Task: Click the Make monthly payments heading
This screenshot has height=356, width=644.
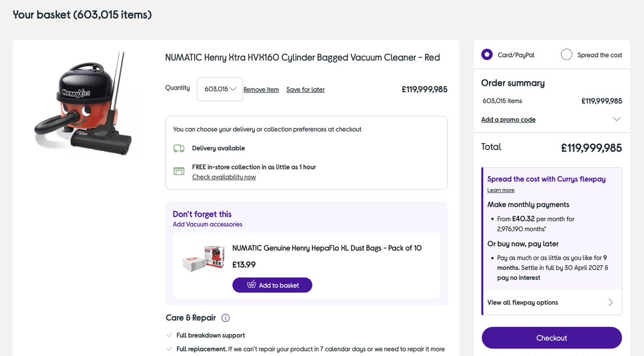Action: 528,205
